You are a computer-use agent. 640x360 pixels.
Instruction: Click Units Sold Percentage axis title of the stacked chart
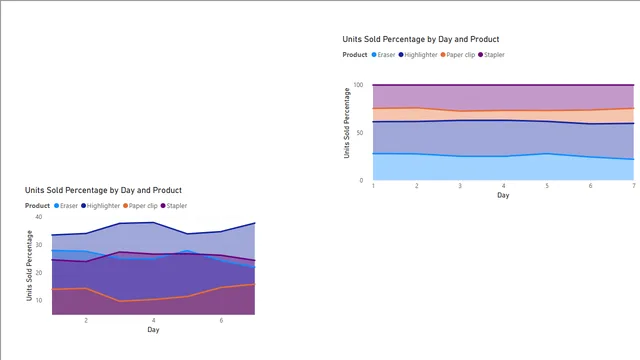click(x=347, y=123)
